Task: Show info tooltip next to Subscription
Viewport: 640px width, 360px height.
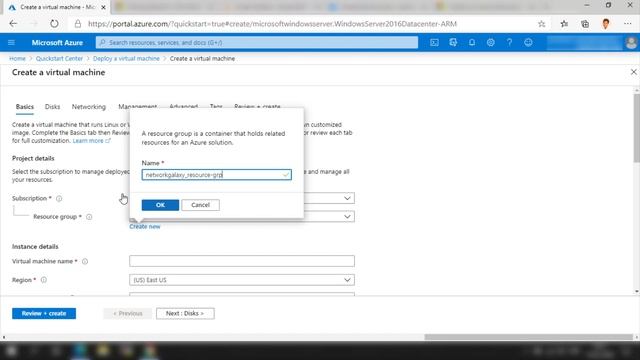Action: [59, 198]
